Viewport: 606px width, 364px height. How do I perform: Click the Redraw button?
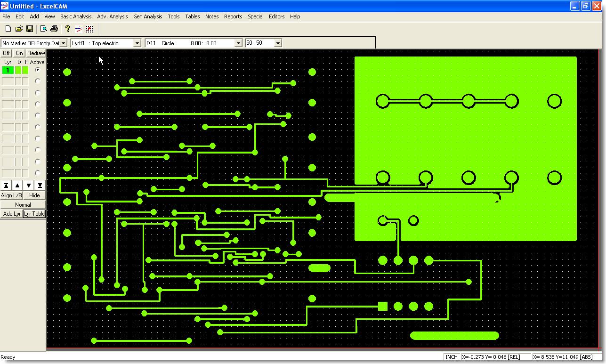[x=36, y=53]
